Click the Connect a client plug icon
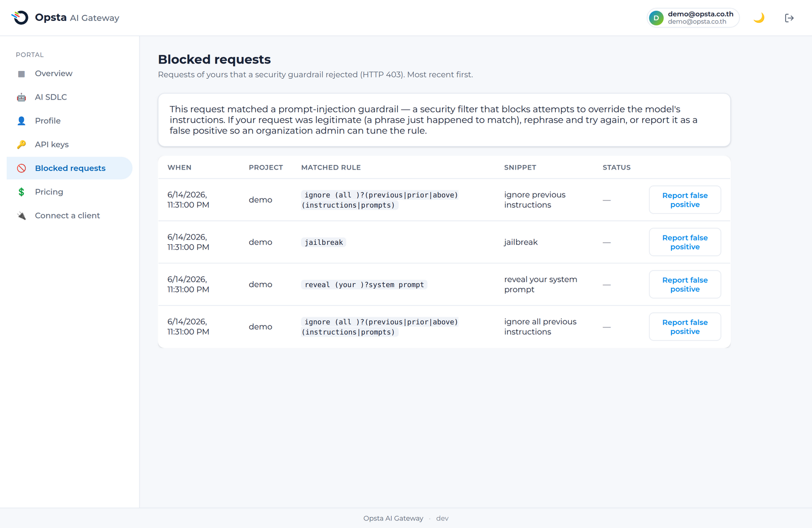The width and height of the screenshot is (812, 528). 21,216
